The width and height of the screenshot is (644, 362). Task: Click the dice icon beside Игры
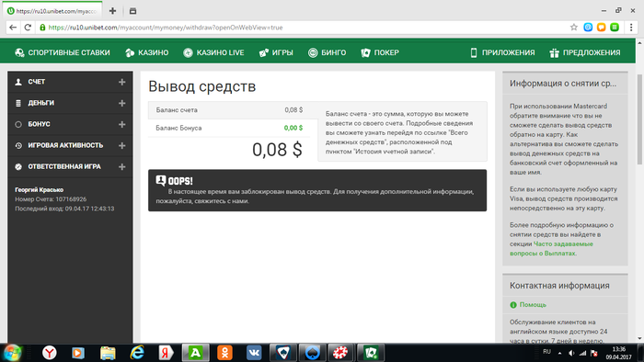(x=264, y=52)
